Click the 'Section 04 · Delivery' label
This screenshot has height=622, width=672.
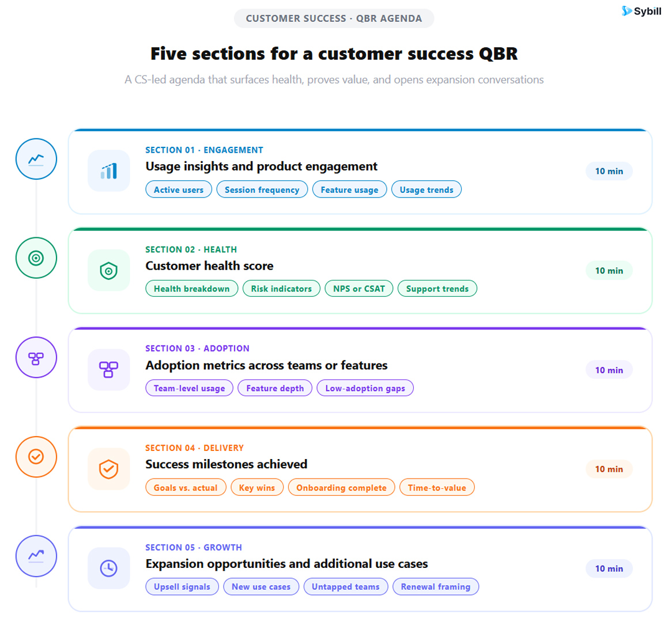pyautogui.click(x=194, y=447)
